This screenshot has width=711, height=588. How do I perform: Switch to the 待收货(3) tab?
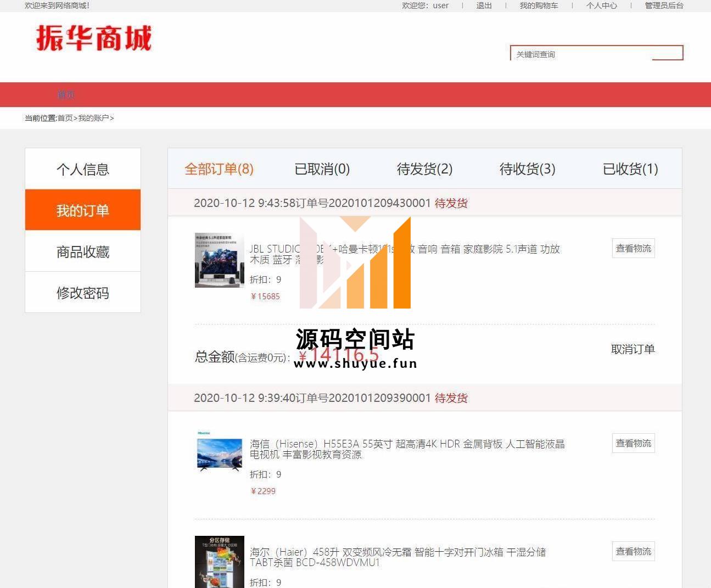click(528, 169)
